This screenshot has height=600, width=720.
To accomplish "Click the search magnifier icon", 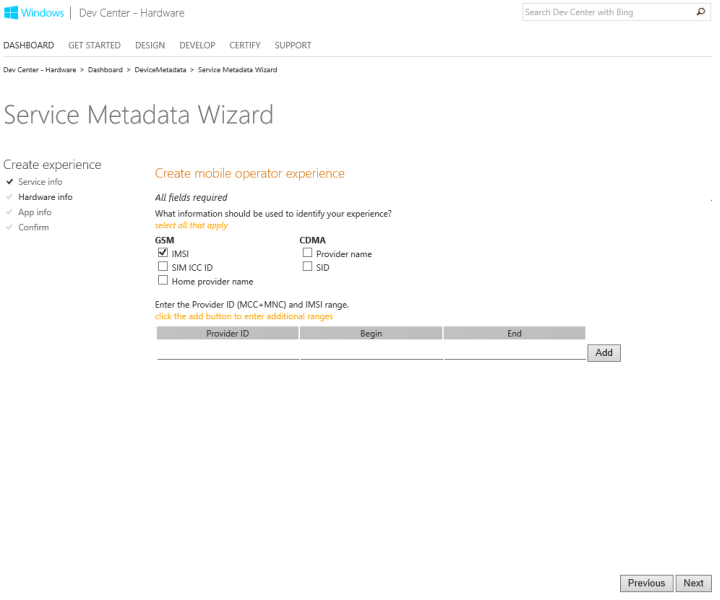I will coord(701,12).
